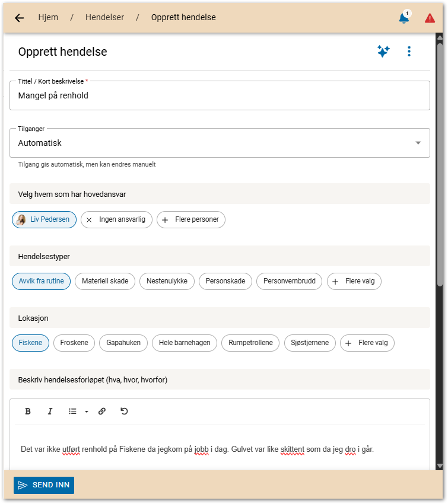The height and width of the screenshot is (504, 448).
Task: Open the three-dot more options menu
Action: click(x=409, y=52)
